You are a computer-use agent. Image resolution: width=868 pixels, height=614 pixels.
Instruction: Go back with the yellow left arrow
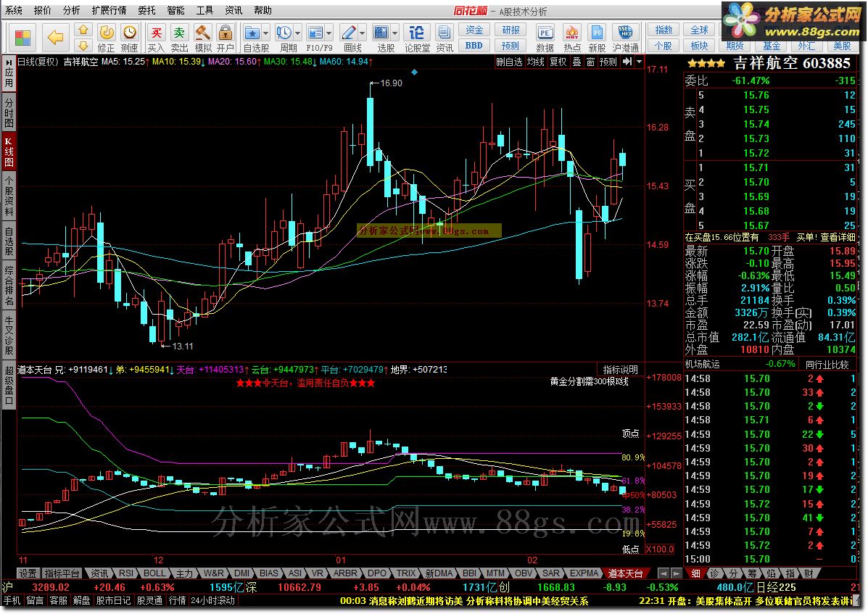pyautogui.click(x=55, y=38)
